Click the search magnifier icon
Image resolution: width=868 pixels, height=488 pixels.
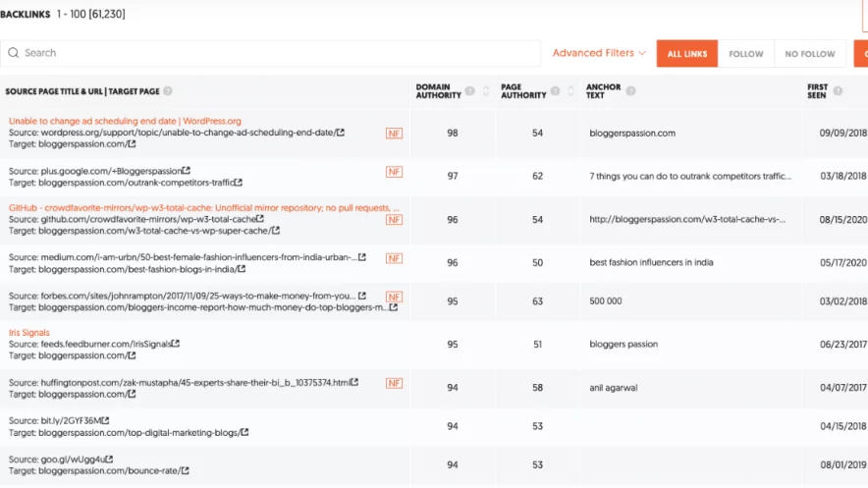point(14,53)
